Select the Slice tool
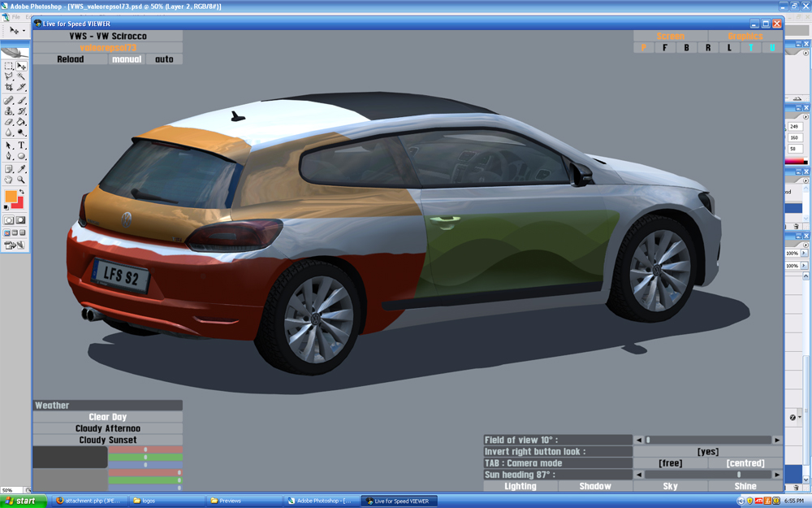Viewport: 812px width, 508px height. click(x=21, y=87)
